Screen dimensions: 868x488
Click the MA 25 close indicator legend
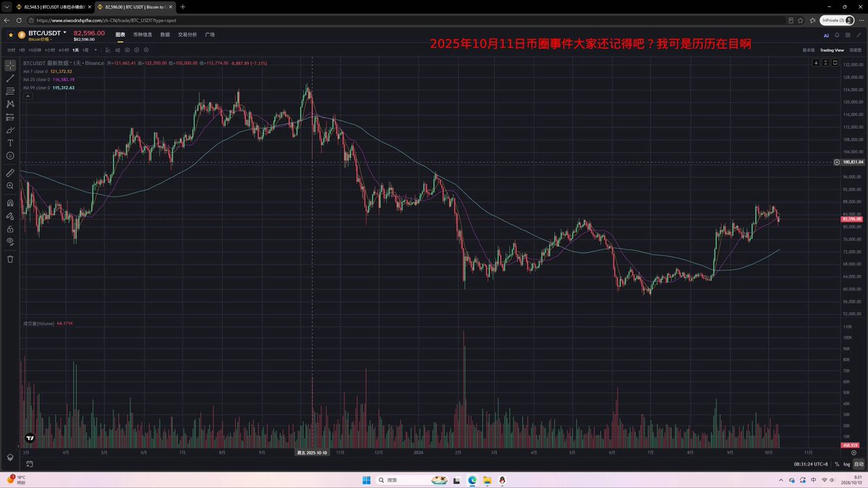[x=49, y=80]
